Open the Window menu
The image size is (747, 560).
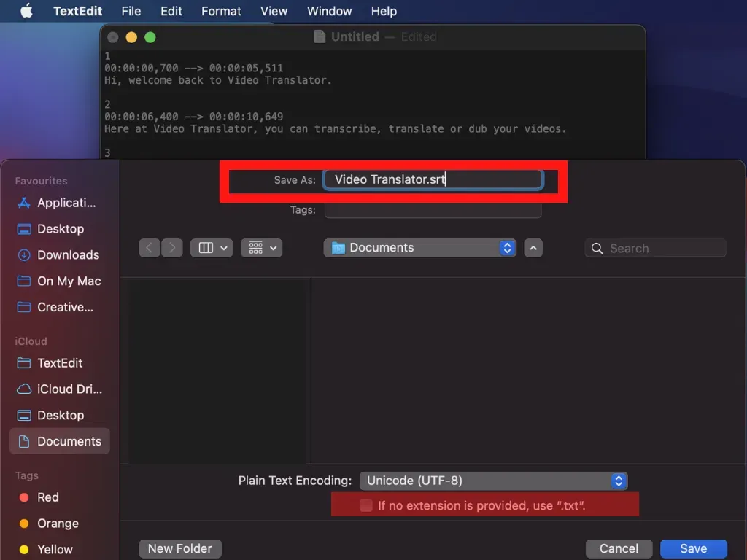coord(329,11)
